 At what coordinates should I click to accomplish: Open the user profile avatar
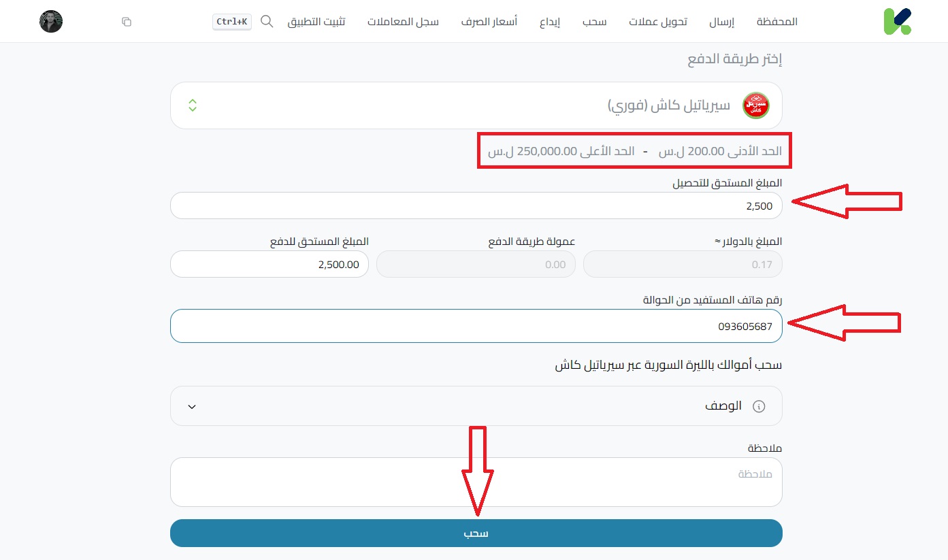point(51,22)
